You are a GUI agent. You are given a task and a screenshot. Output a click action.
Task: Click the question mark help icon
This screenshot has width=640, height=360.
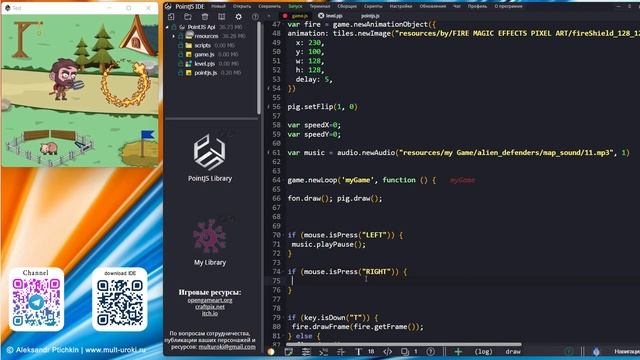[x=430, y=351]
